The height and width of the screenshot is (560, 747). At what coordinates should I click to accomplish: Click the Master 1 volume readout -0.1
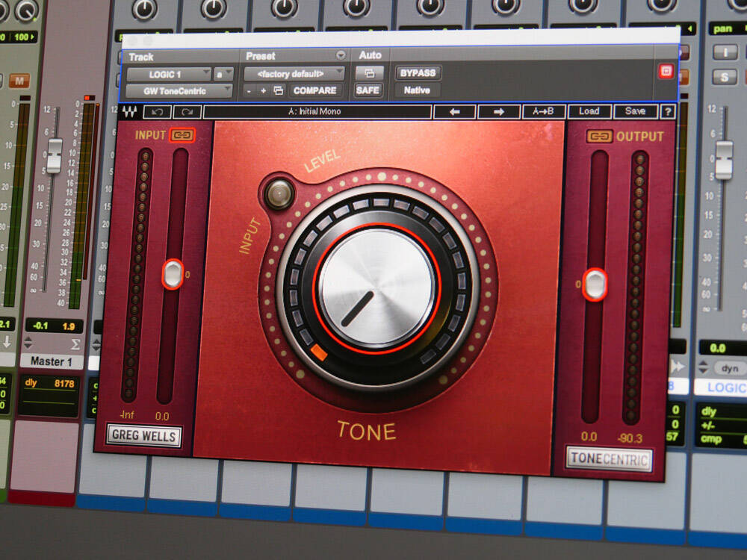[x=40, y=326]
